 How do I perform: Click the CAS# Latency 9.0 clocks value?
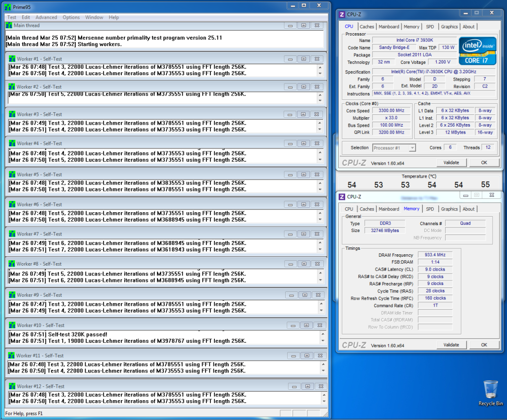pyautogui.click(x=435, y=269)
